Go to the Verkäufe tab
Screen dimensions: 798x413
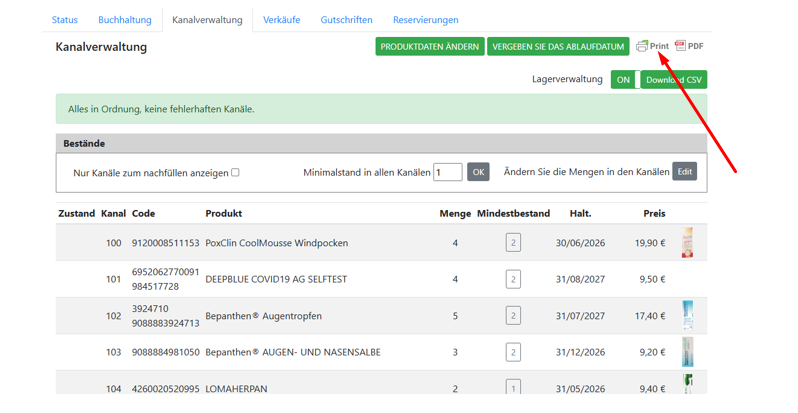[x=281, y=20]
